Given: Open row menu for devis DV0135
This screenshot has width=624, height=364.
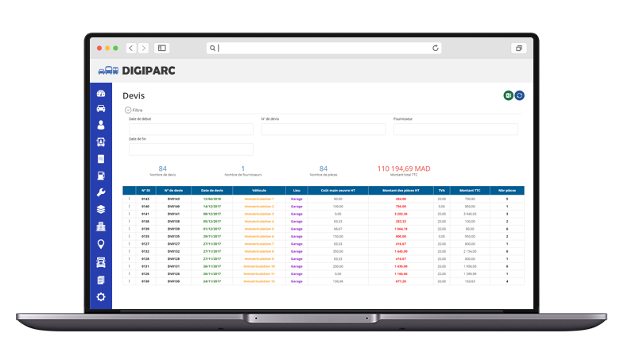Looking at the screenshot, I should (129, 236).
